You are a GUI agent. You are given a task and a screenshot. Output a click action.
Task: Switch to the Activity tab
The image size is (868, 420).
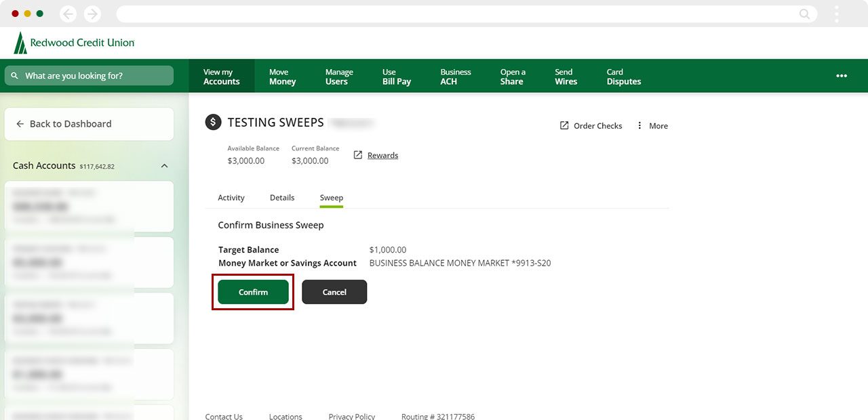point(231,198)
